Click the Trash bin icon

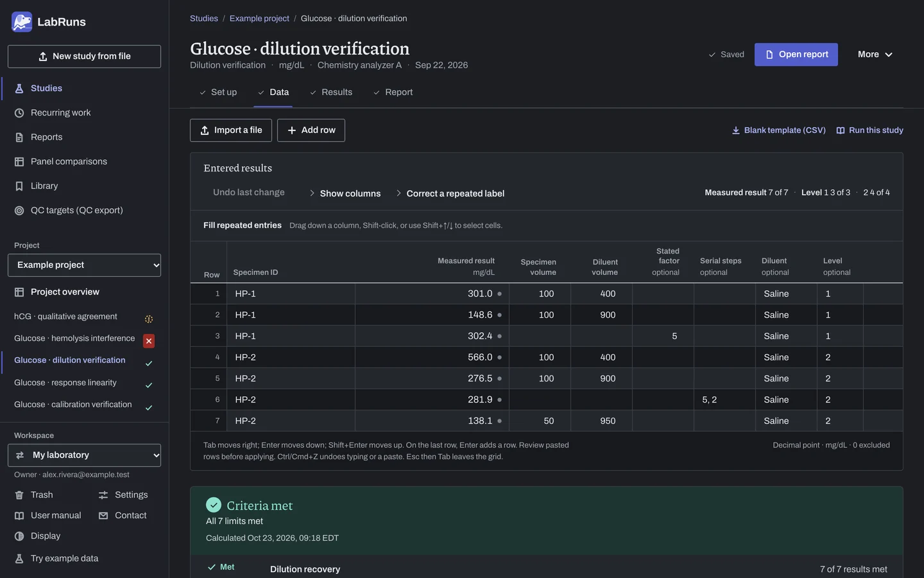(x=19, y=495)
